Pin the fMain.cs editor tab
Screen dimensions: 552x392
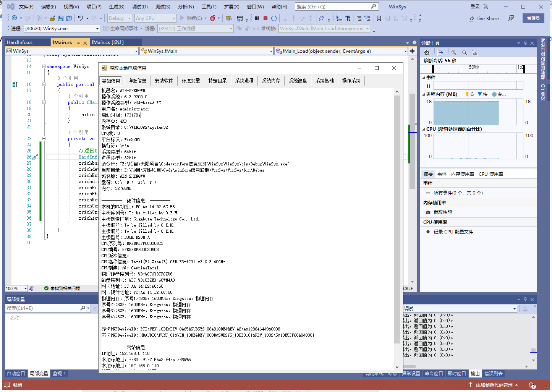pos(78,43)
